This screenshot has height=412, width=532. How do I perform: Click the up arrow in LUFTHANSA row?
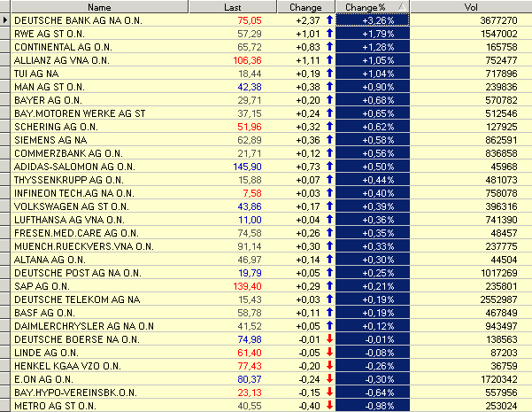tap(329, 219)
